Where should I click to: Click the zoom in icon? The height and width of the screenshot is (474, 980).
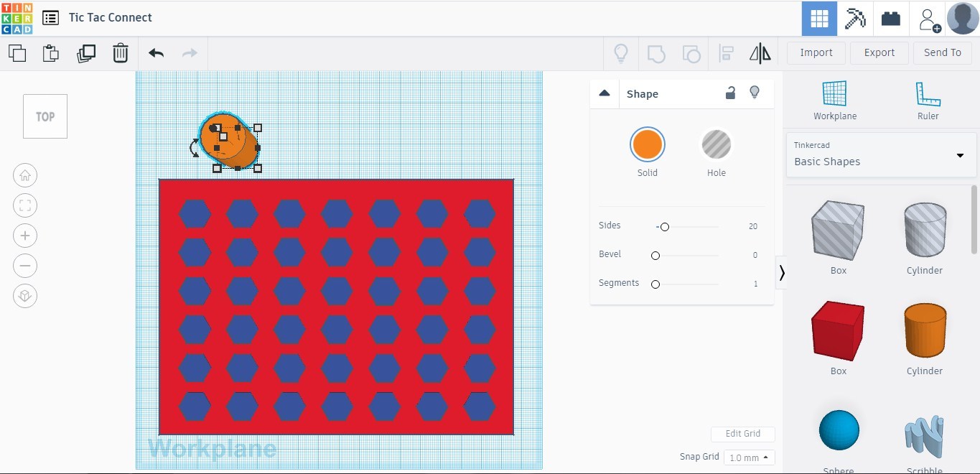tap(25, 235)
